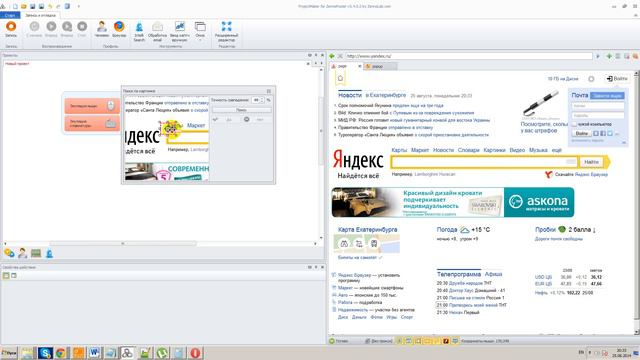This screenshot has width=640, height=360.
Task: Open uTorrent from the taskbar
Action: [x=162, y=353]
